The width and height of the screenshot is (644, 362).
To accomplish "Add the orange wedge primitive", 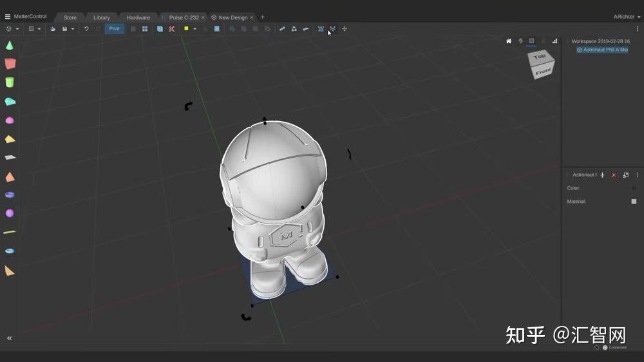I will click(10, 271).
